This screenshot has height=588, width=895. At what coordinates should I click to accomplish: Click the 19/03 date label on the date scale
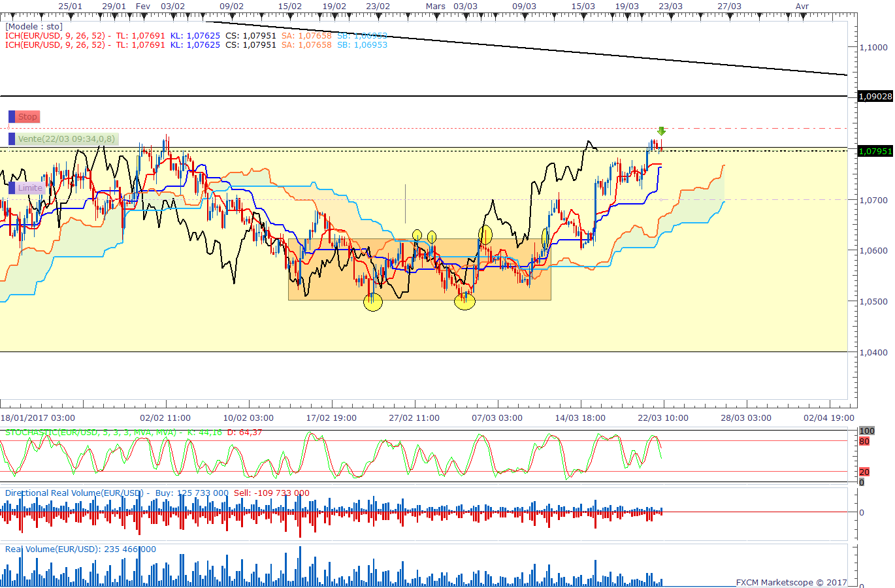tap(627, 7)
